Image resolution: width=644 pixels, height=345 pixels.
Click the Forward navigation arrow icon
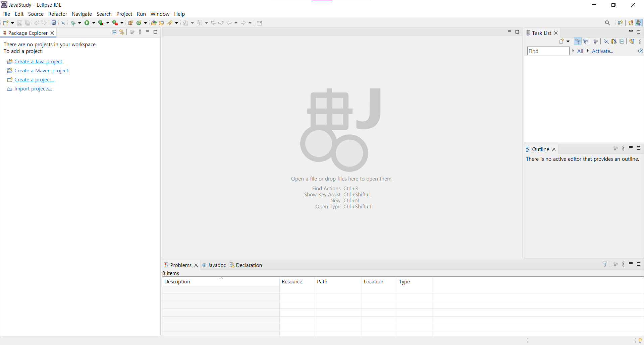(243, 23)
